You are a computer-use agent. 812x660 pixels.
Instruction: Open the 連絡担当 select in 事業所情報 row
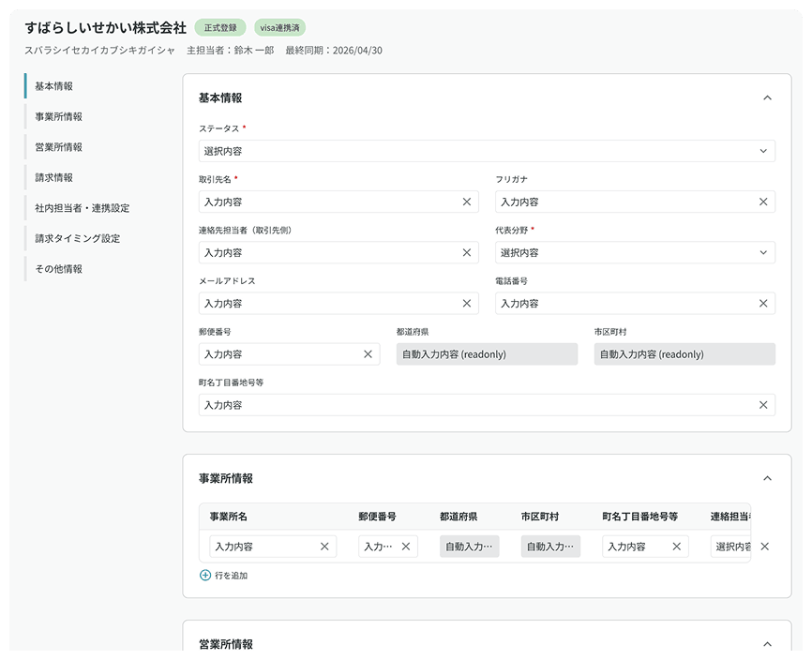click(730, 547)
